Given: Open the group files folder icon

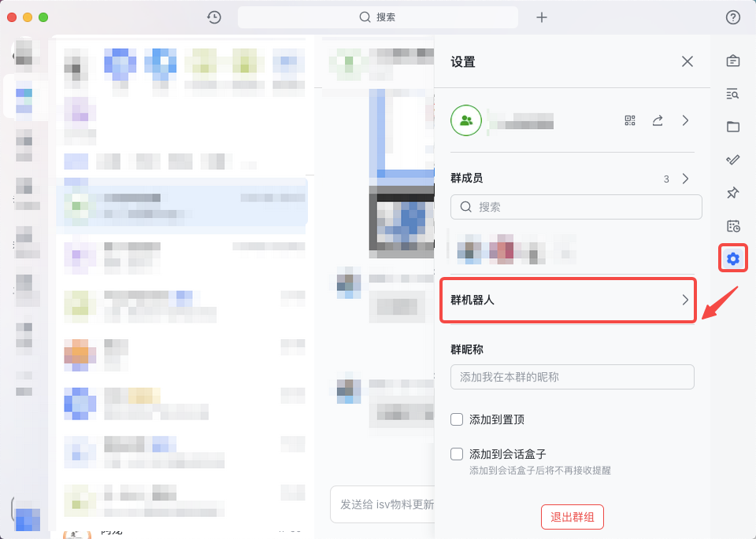Looking at the screenshot, I should click(732, 127).
